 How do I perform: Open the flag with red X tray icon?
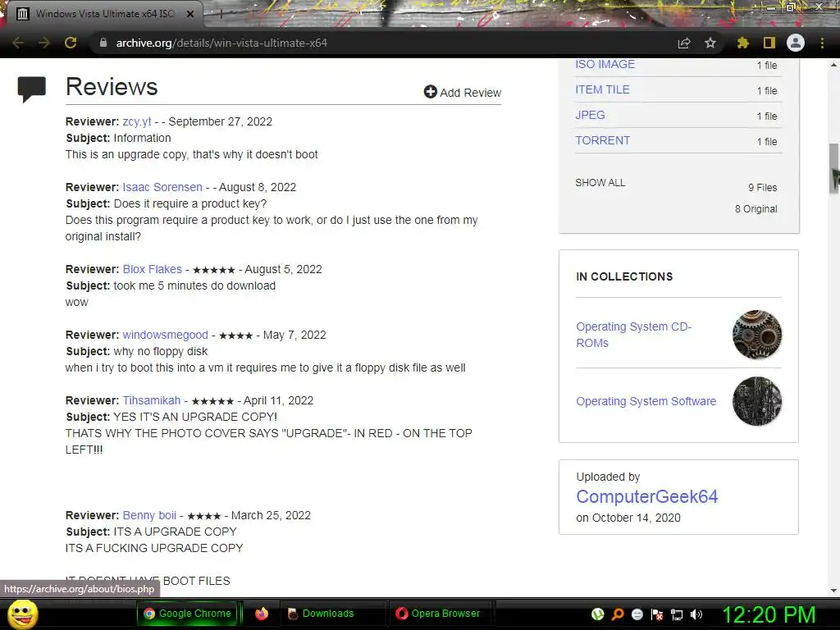click(657, 614)
